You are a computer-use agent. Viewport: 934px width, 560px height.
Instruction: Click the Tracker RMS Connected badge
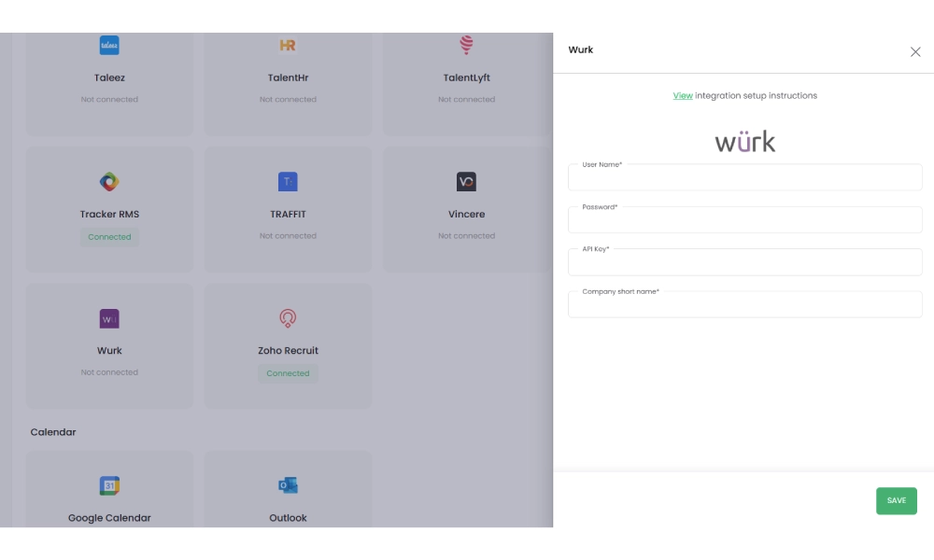click(x=109, y=237)
